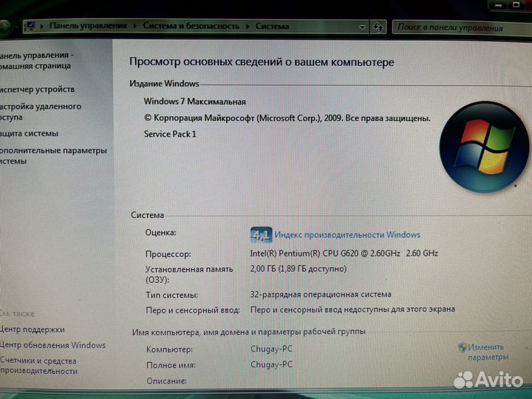532x399 pixels.
Task: Click the Панель управления breadcrumb segment
Action: 88,26
